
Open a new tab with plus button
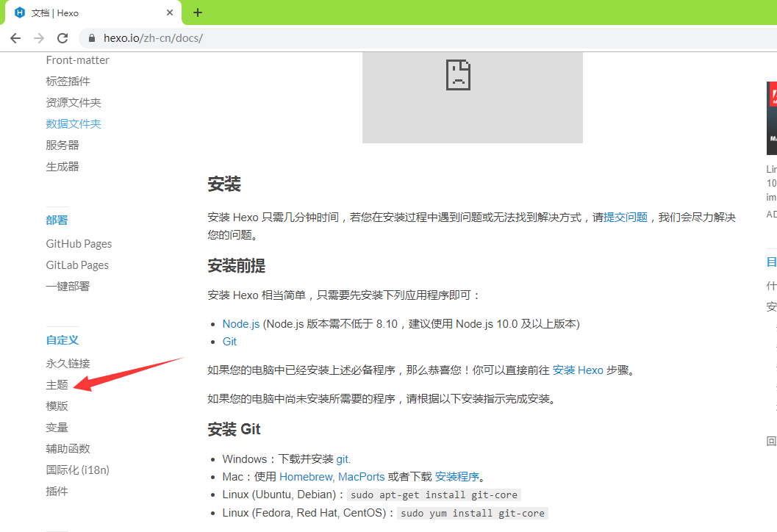[x=198, y=12]
